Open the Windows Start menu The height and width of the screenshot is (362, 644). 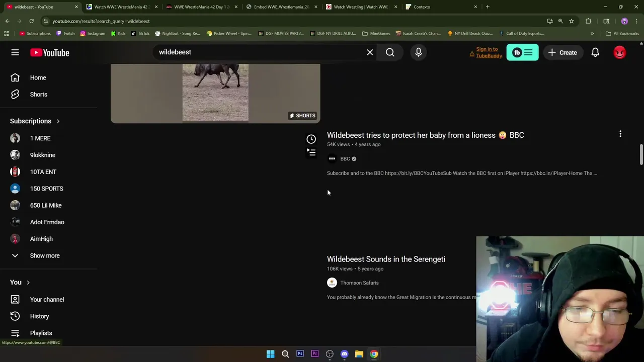270,354
